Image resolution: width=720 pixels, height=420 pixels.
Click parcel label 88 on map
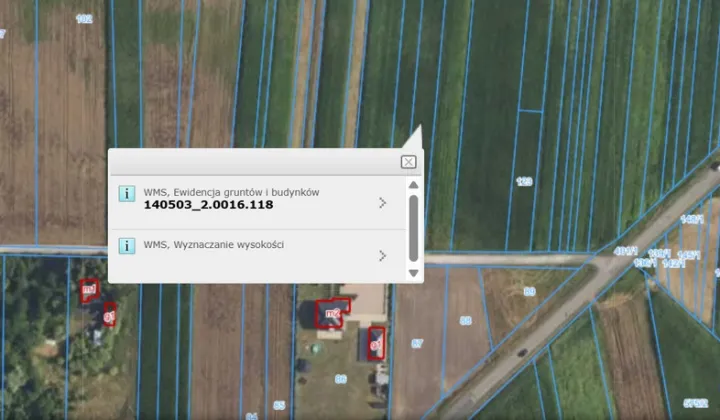466,321
